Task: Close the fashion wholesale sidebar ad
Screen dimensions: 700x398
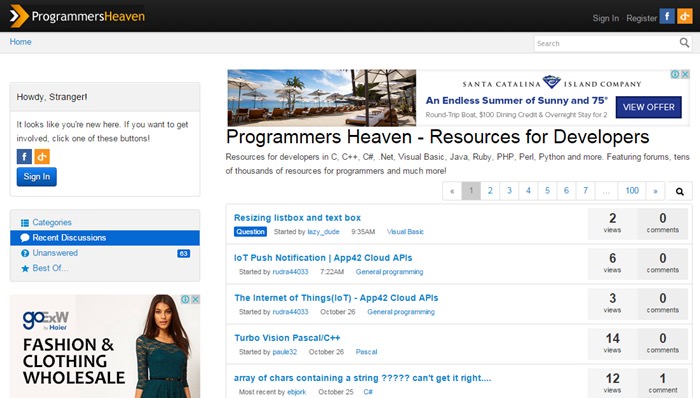Action: (196, 299)
